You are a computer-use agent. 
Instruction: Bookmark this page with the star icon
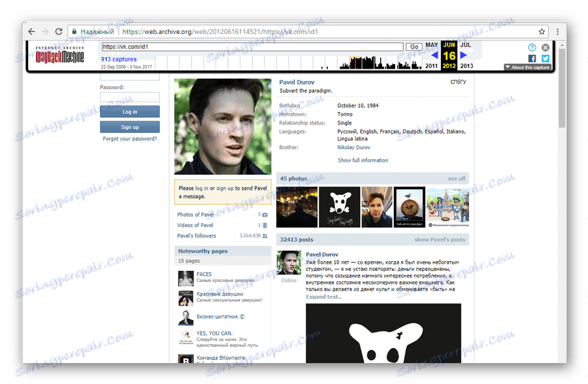pos(542,31)
